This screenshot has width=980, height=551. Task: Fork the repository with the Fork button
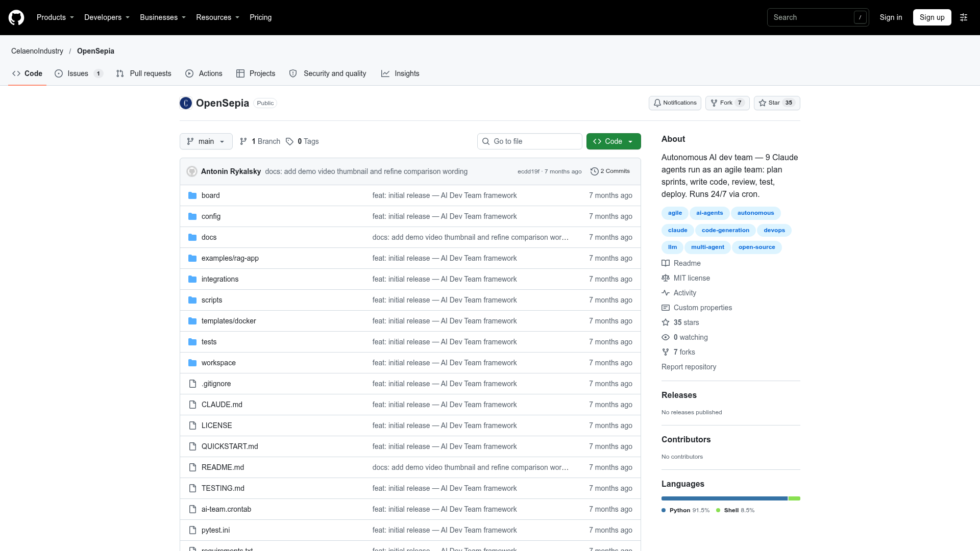[727, 103]
